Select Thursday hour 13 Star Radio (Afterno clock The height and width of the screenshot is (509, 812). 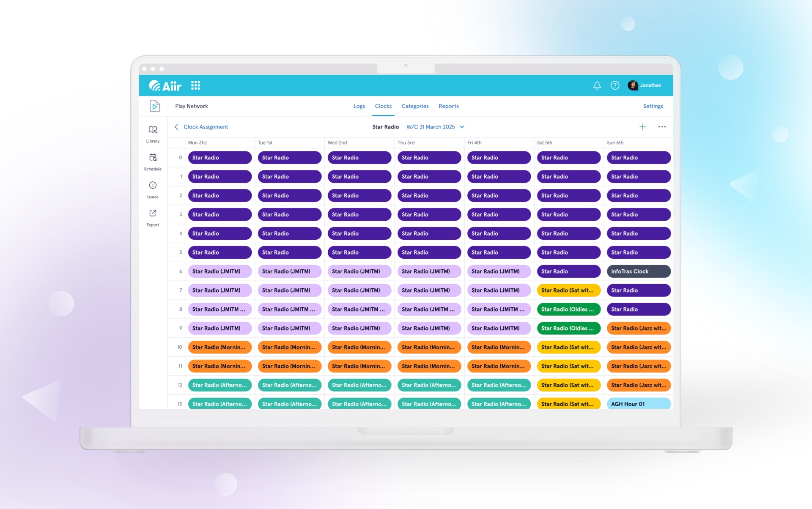(429, 404)
